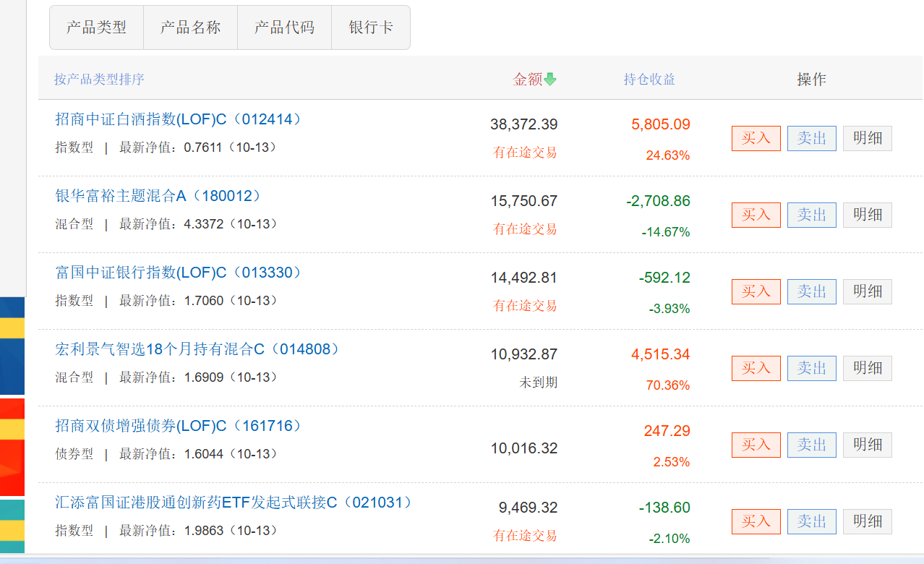Click 明细 for 富国中证银行指数 row

click(868, 291)
